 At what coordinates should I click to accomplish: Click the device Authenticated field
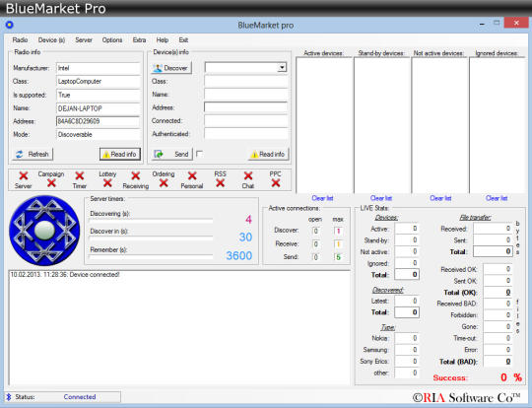(246, 134)
